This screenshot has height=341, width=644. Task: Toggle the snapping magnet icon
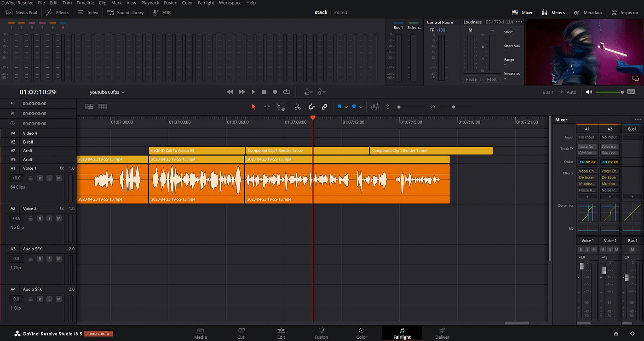pyautogui.click(x=311, y=107)
